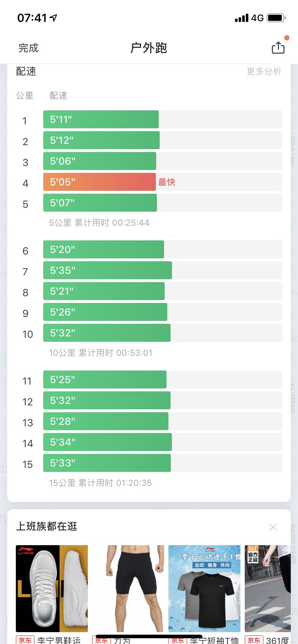Tap the 户外跑 page title
This screenshot has height=644, width=298.
click(x=149, y=48)
